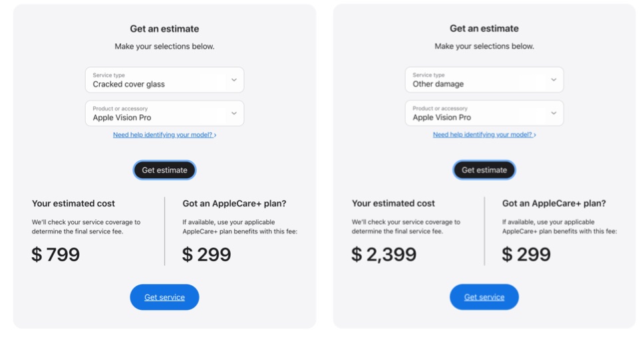This screenshot has height=337, width=644.
Task: Click chevron in Cracked cover glass dropdown
Action: point(234,80)
